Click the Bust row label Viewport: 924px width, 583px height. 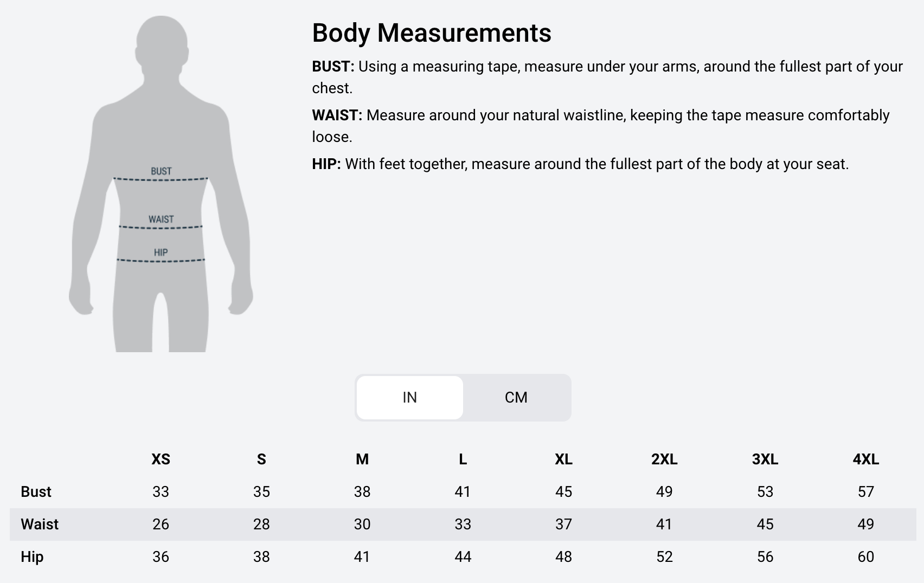pos(36,492)
